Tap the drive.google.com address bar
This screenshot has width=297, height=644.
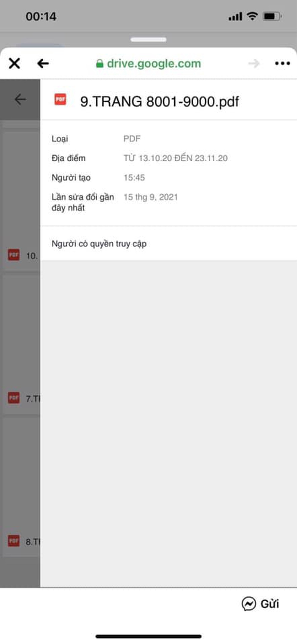(x=148, y=63)
